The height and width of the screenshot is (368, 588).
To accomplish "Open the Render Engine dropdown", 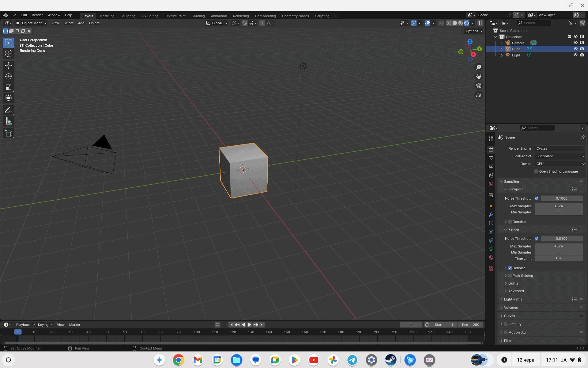I will click(560, 148).
